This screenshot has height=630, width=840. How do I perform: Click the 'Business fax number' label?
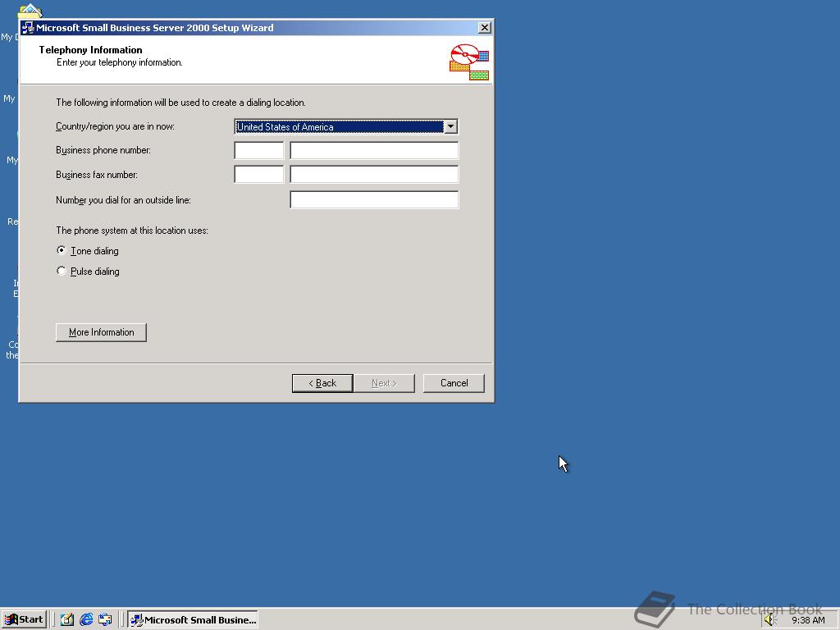point(97,175)
